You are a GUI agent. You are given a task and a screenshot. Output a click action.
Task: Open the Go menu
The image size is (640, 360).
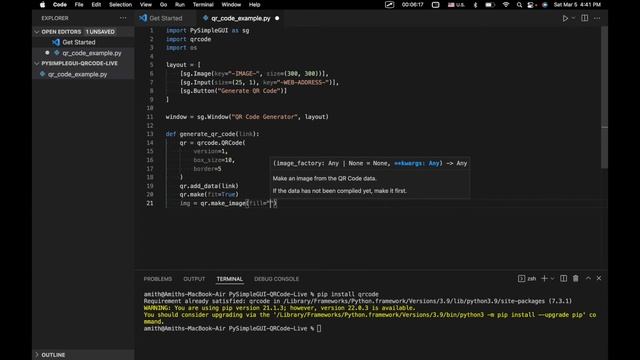click(x=164, y=5)
